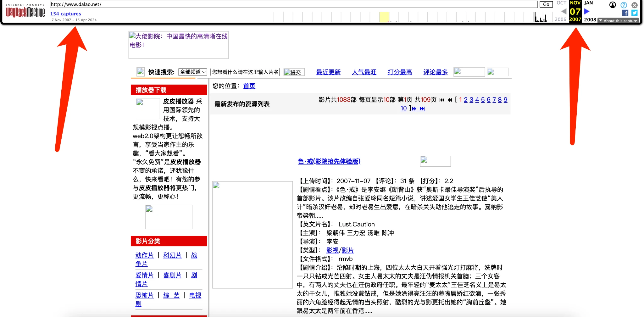Image resolution: width=644 pixels, height=317 pixels.
Task: Share capture on Facebook
Action: (625, 13)
